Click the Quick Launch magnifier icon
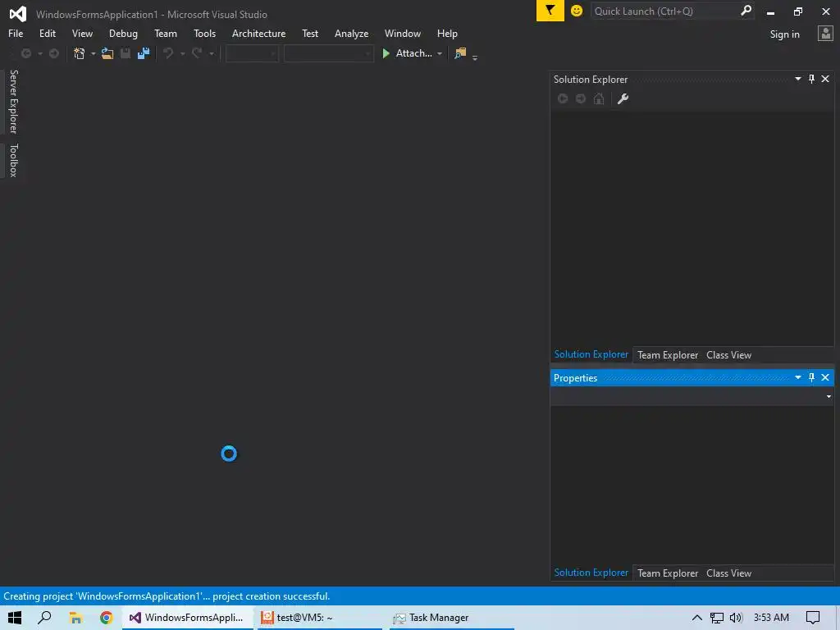The image size is (840, 630). pyautogui.click(x=746, y=11)
